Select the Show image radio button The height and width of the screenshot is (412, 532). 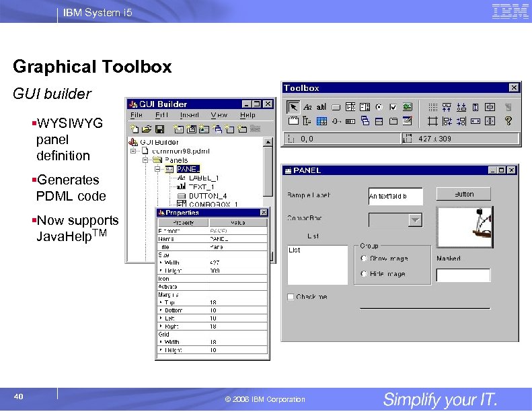[364, 259]
